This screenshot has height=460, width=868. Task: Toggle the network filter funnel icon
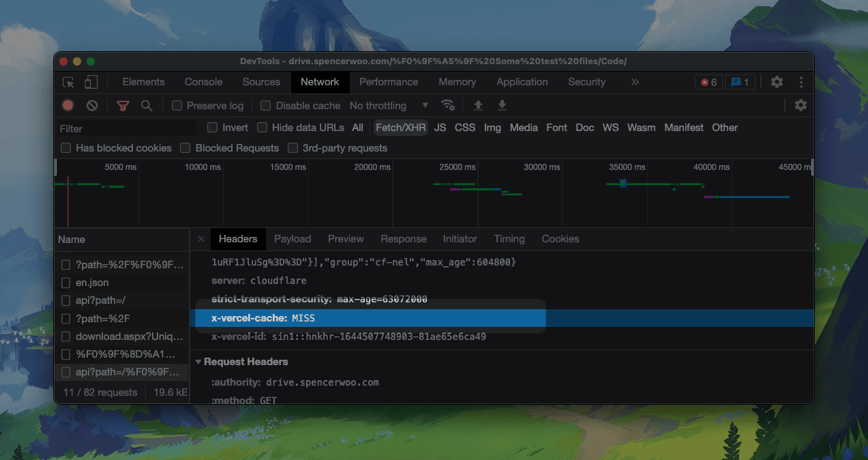pyautogui.click(x=123, y=106)
